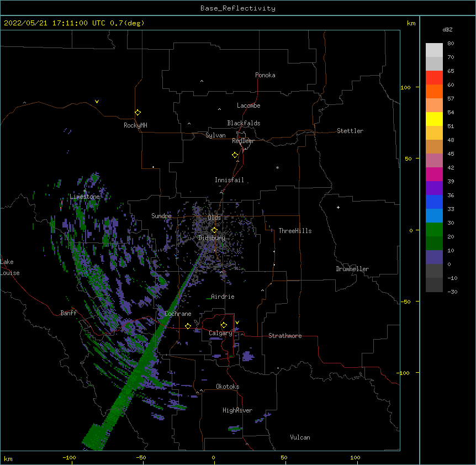Select the Ponoka city label

pos(265,75)
